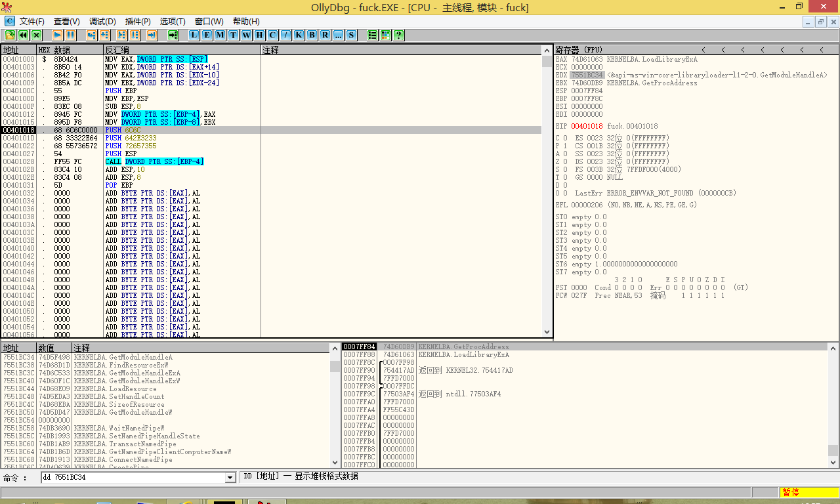Image resolution: width=840 pixels, height=504 pixels.
Task: Show Executable modules with E button
Action: (x=207, y=35)
